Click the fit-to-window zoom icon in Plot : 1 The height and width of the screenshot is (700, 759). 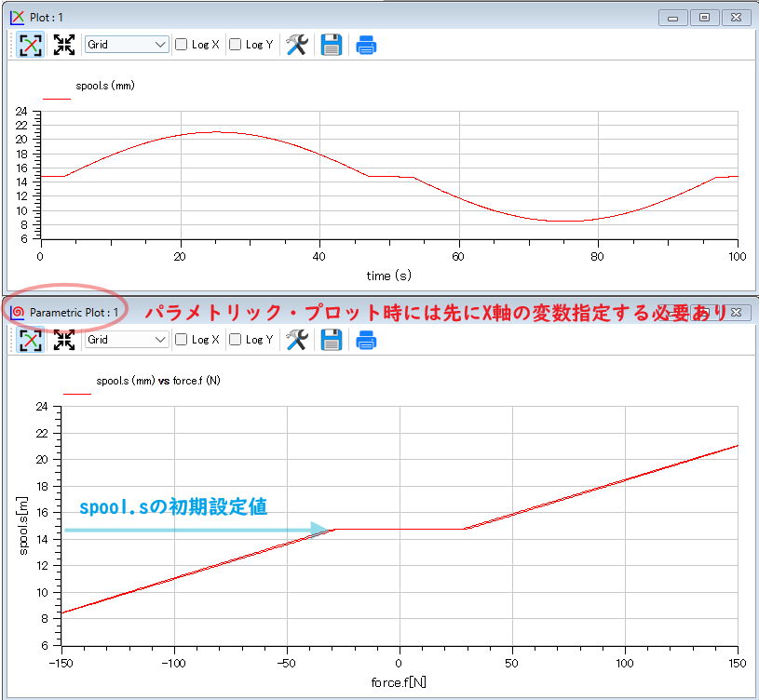point(30,45)
